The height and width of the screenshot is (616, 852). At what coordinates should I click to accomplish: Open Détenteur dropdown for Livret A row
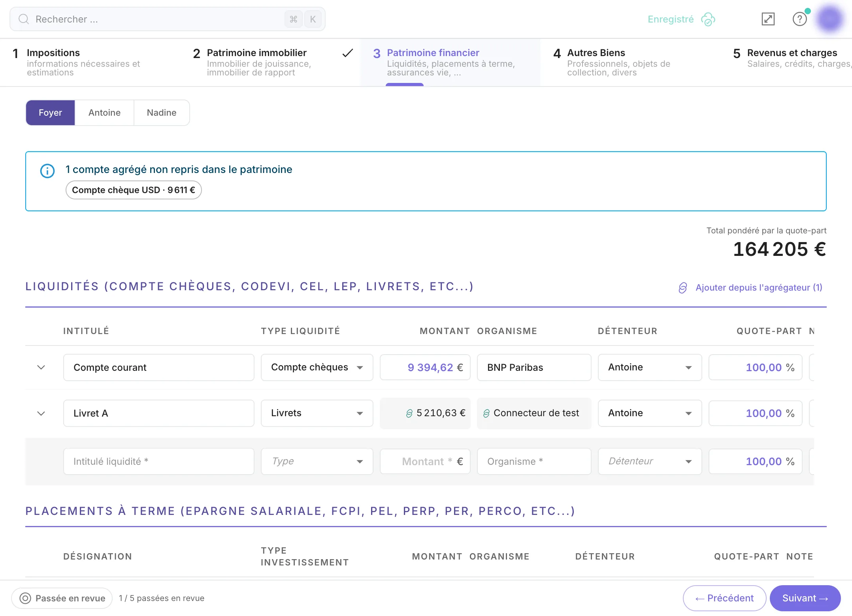pyautogui.click(x=650, y=413)
